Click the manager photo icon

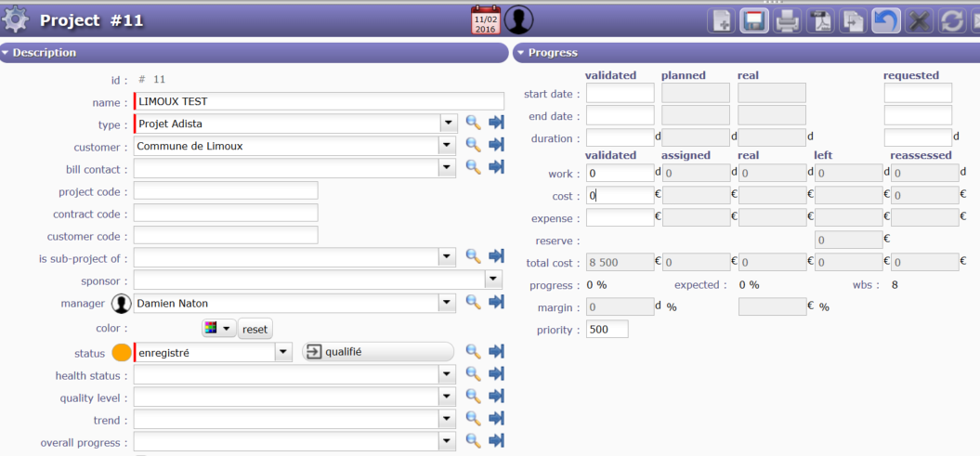click(x=122, y=304)
